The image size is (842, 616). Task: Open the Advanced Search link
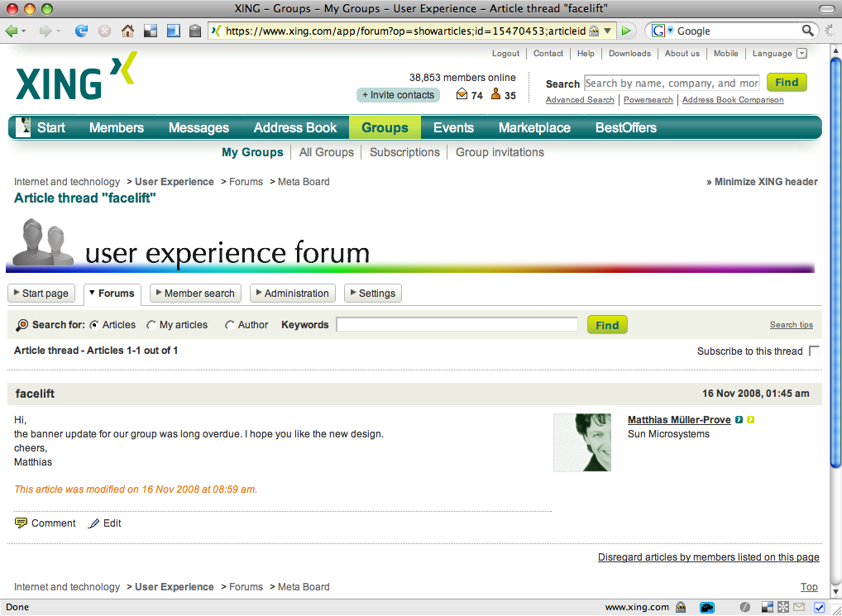580,100
